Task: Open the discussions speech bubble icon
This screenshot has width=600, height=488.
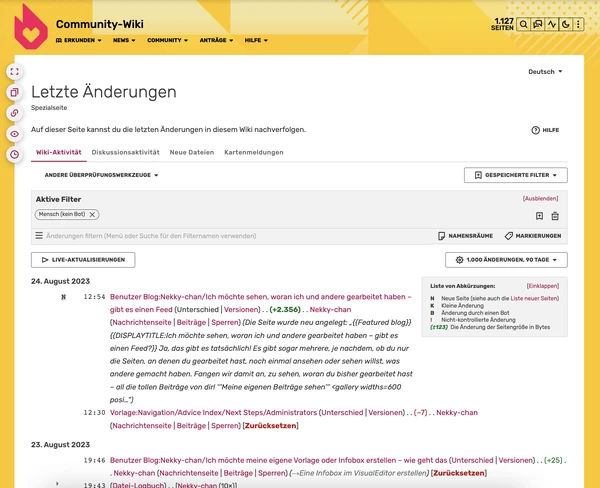Action: point(538,24)
